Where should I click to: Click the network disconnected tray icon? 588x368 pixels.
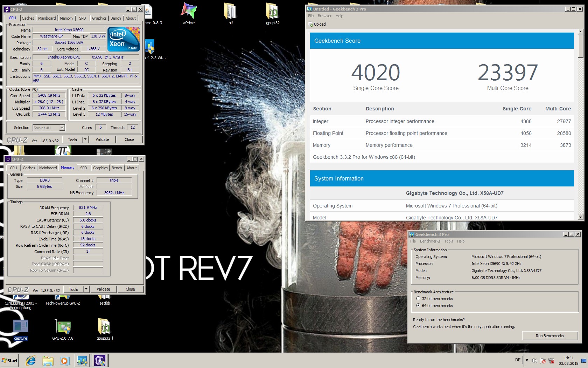click(x=551, y=361)
